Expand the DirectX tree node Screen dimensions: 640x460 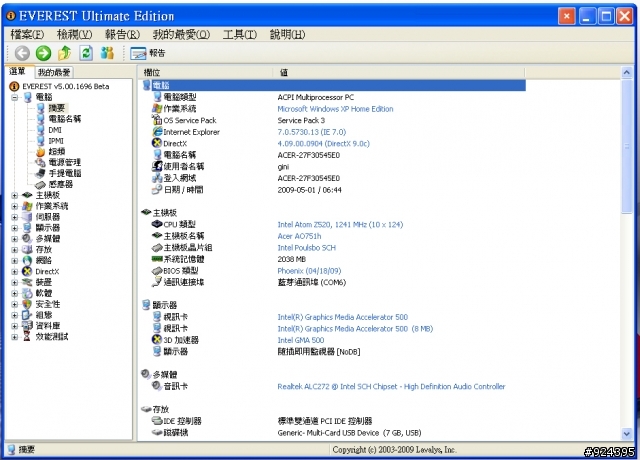tap(15, 271)
